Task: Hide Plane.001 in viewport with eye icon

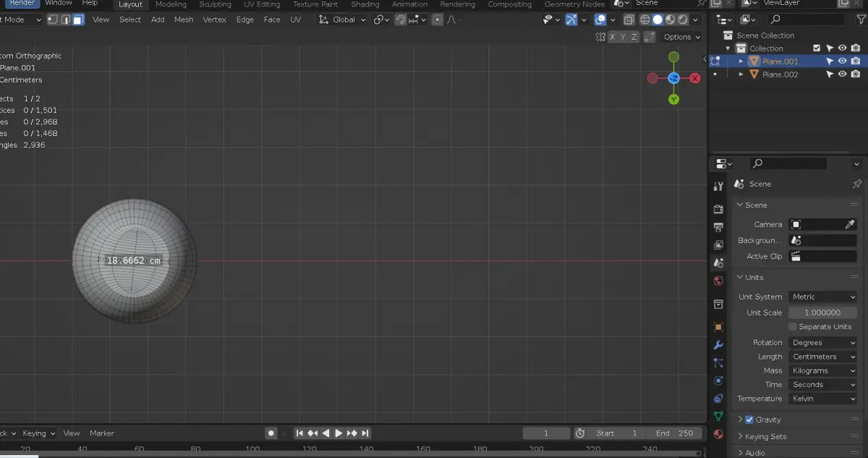Action: coord(843,62)
